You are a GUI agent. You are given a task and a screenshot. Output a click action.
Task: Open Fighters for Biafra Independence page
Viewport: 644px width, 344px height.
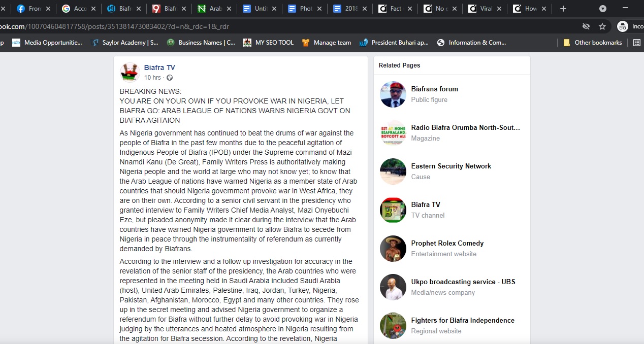pyautogui.click(x=463, y=320)
